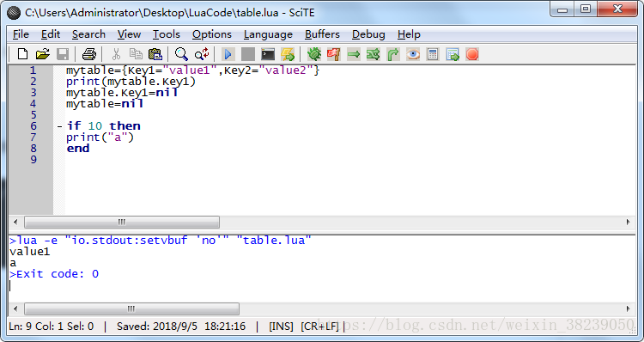Click the red circle stop-debug icon
Image resolution: width=644 pixels, height=342 pixels.
(x=472, y=54)
